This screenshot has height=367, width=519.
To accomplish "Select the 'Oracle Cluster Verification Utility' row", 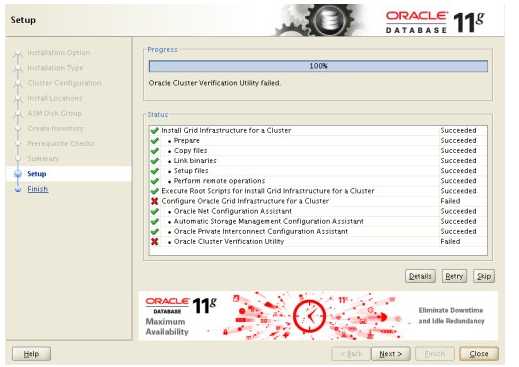I will 318,241.
